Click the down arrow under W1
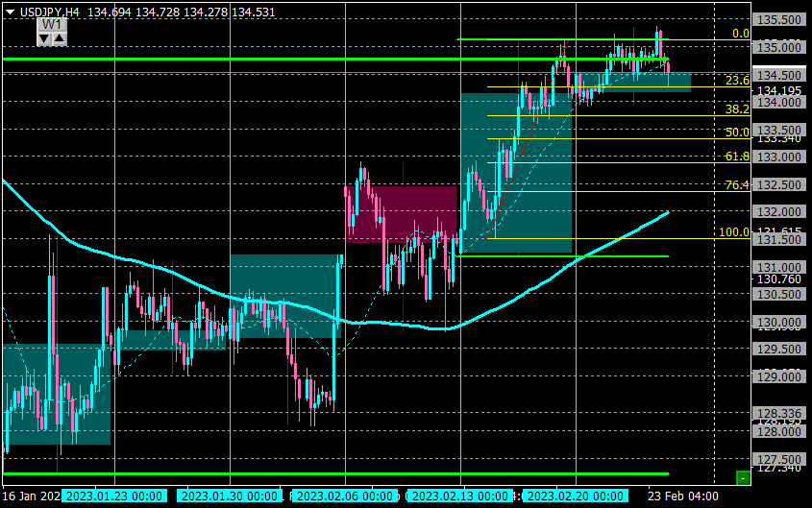The height and width of the screenshot is (508, 812). (x=44, y=38)
